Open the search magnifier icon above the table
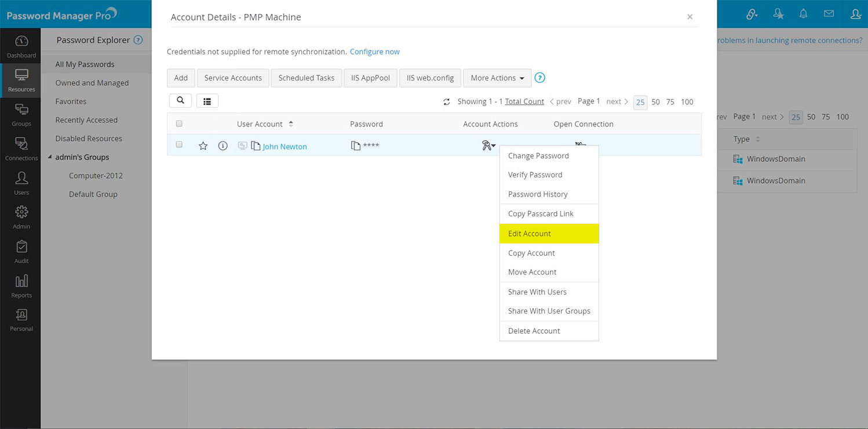Image resolution: width=868 pixels, height=429 pixels. point(180,100)
